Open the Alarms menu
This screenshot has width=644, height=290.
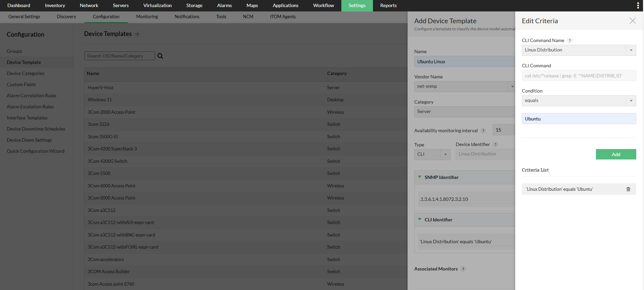(x=225, y=5)
